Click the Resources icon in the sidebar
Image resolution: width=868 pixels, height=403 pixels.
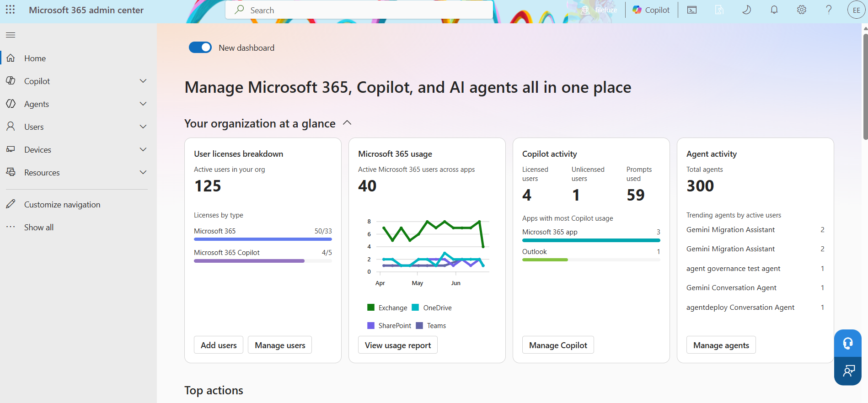[11, 172]
